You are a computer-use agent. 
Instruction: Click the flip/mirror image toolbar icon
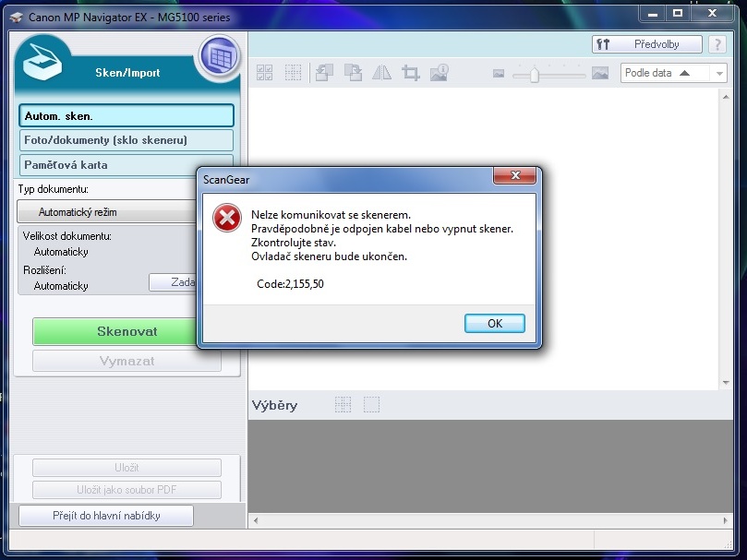pyautogui.click(x=381, y=73)
